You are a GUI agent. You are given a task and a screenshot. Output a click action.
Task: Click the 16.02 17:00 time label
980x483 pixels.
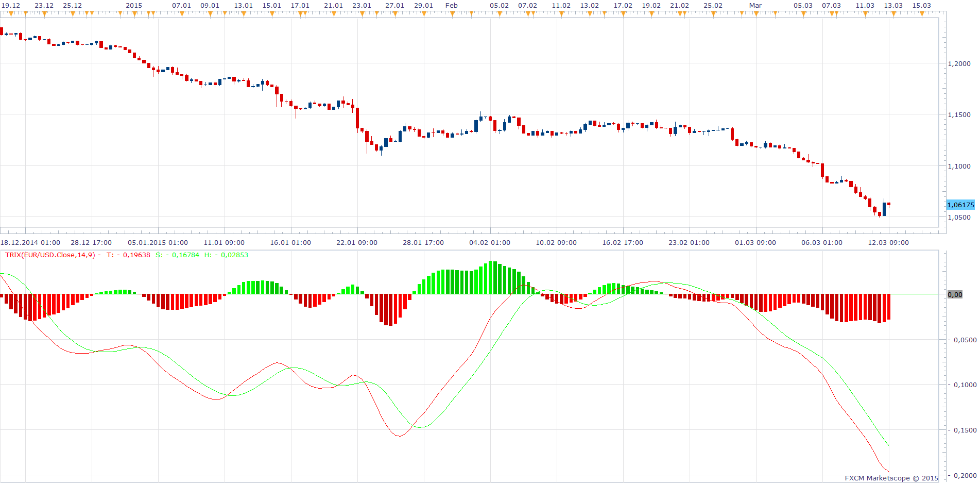623,243
